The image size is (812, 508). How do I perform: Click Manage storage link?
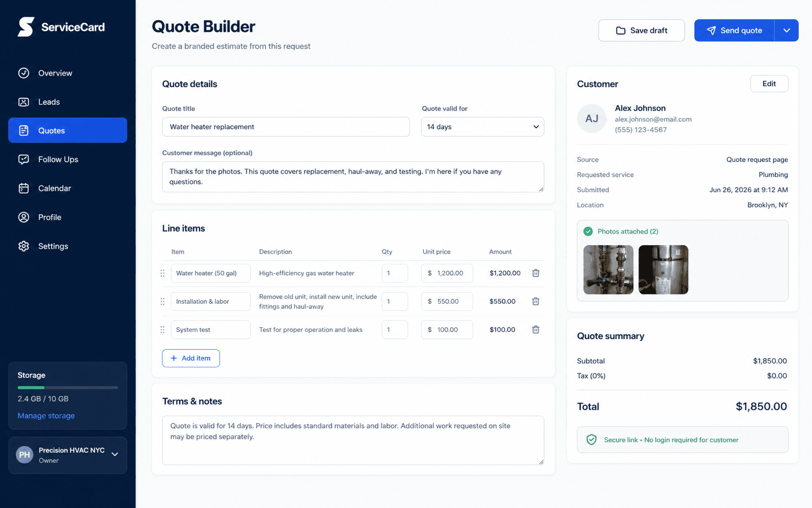pos(46,415)
